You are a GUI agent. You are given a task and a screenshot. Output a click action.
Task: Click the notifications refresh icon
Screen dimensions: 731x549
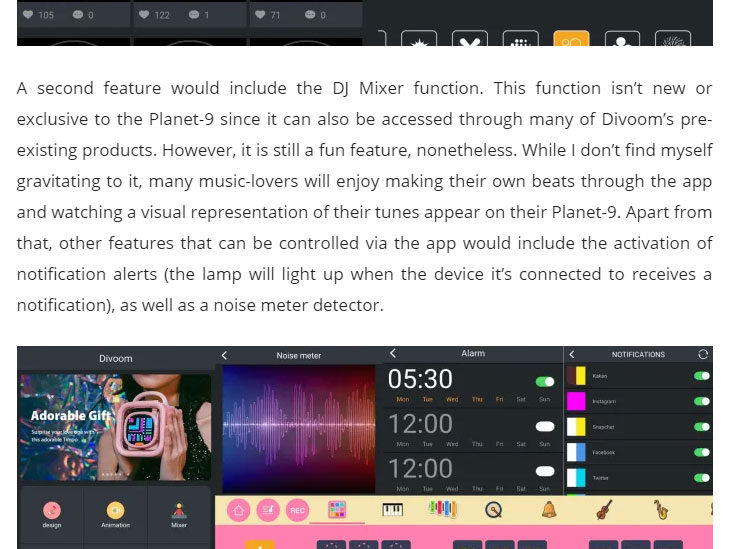(x=703, y=354)
